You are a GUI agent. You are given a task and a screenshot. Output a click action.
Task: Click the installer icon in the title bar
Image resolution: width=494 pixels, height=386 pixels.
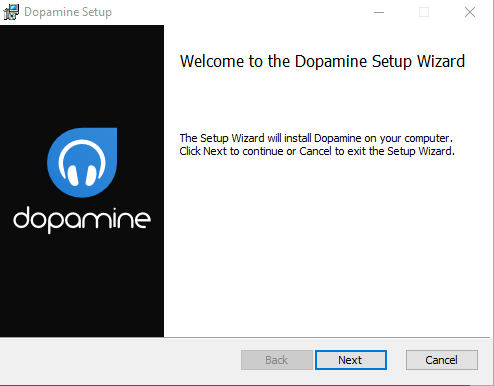coord(11,12)
